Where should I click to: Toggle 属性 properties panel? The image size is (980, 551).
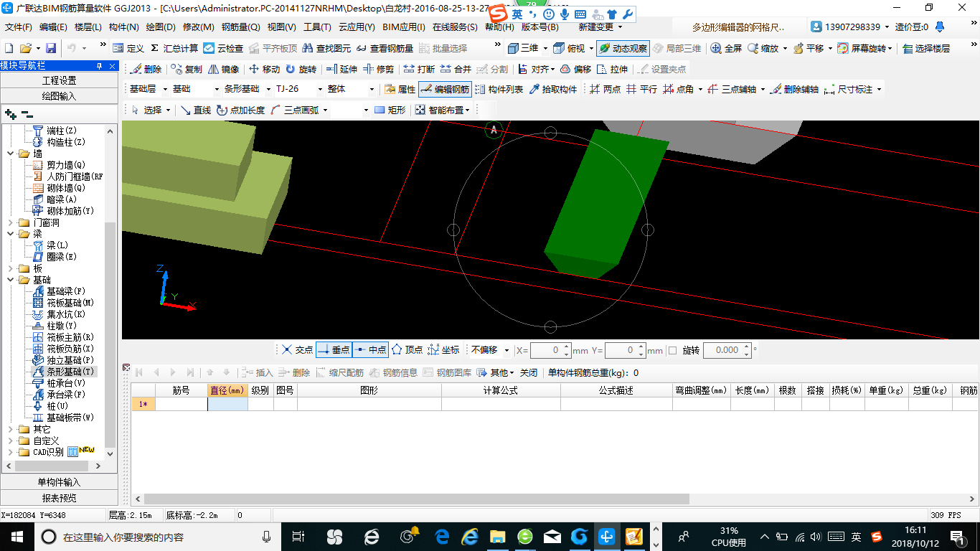pos(400,90)
